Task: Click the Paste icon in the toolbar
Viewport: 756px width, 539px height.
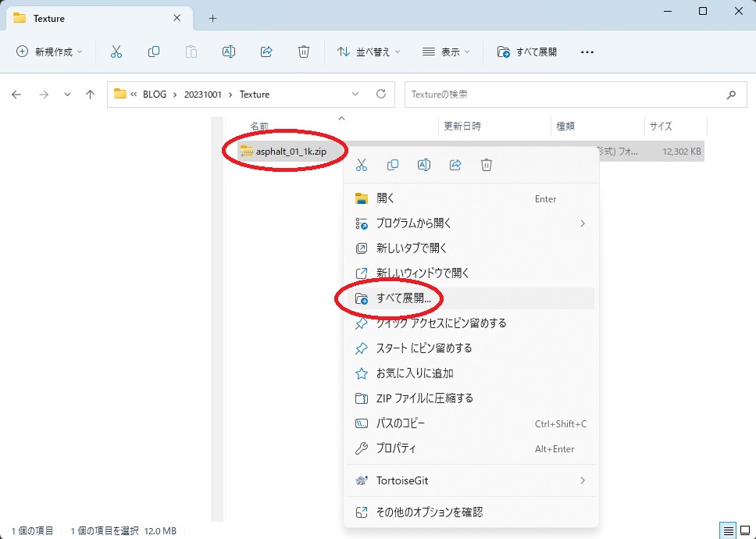Action: pyautogui.click(x=191, y=52)
